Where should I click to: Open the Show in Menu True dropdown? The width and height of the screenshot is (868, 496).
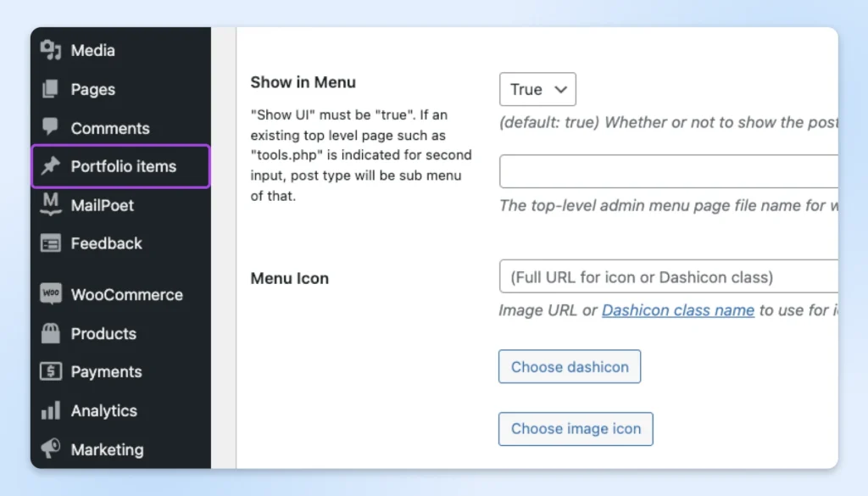537,89
